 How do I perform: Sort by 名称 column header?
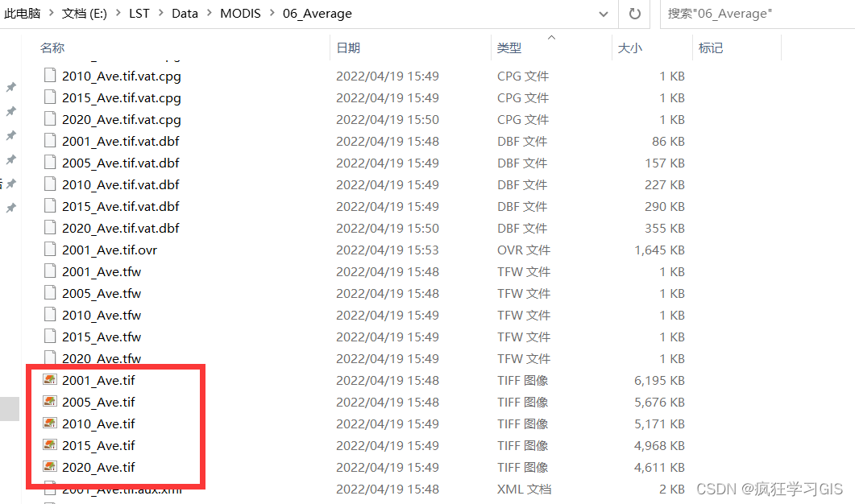52,48
